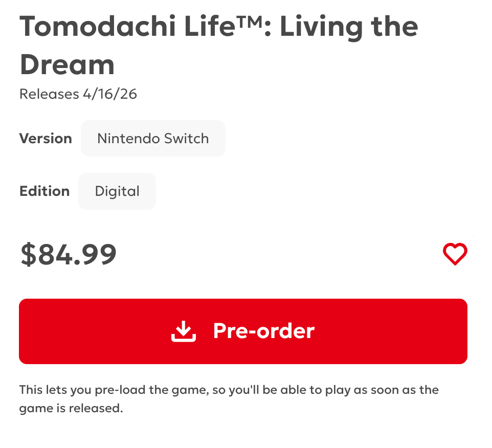Viewport: 492px width, 448px height.
Task: Add the game to your wish list with the heart
Action: point(455,254)
